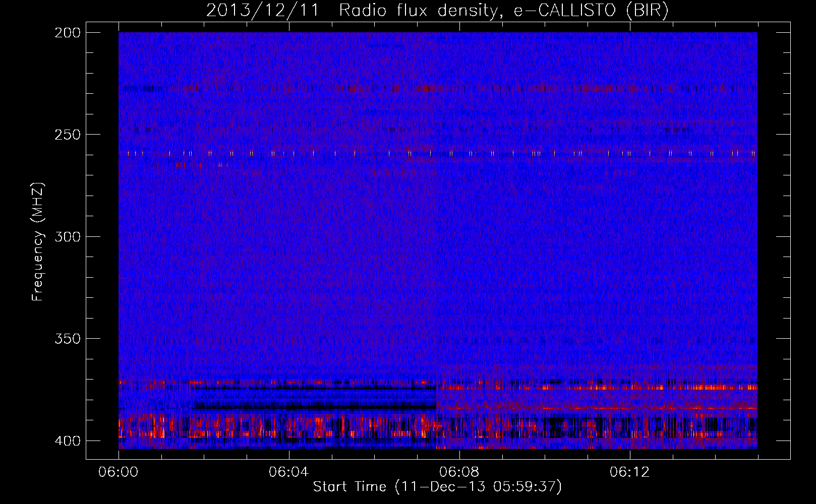Click the 350 frequency tick label
The height and width of the screenshot is (504, 816).
(68, 338)
